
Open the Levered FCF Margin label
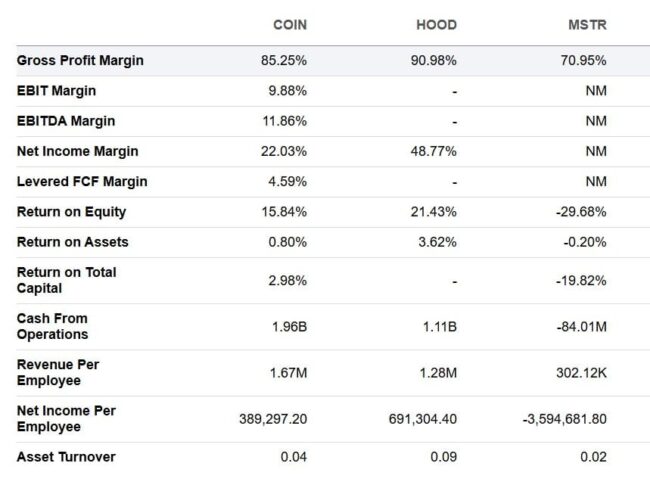82,182
